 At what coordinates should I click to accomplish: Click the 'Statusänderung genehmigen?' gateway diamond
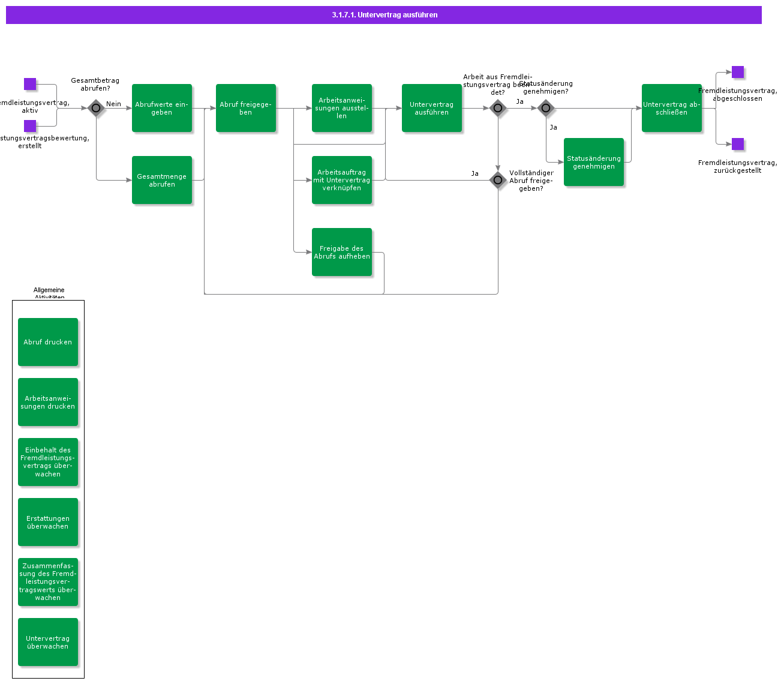pos(546,108)
